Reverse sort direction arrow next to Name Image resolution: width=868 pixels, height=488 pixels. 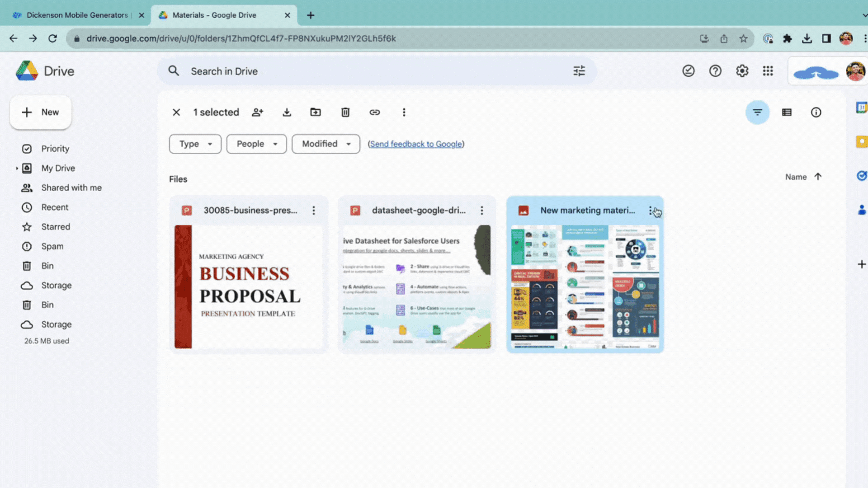[818, 177]
